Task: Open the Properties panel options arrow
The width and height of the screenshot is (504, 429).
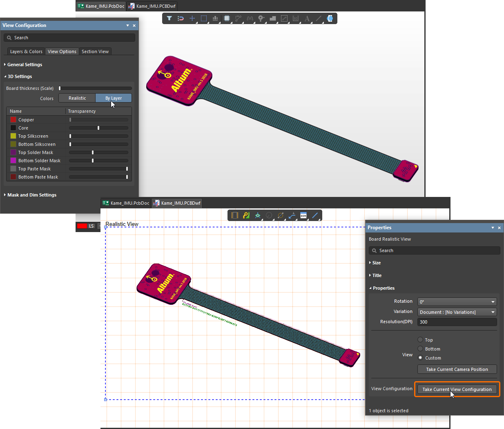Action: [493, 228]
